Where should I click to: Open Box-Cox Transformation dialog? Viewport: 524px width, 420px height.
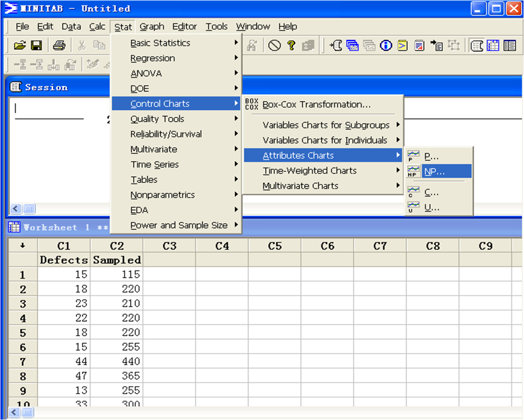pos(316,105)
